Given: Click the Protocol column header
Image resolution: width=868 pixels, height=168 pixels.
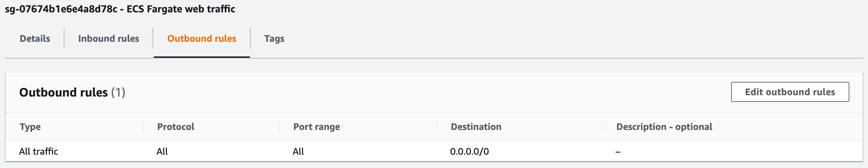Looking at the screenshot, I should click(176, 127).
